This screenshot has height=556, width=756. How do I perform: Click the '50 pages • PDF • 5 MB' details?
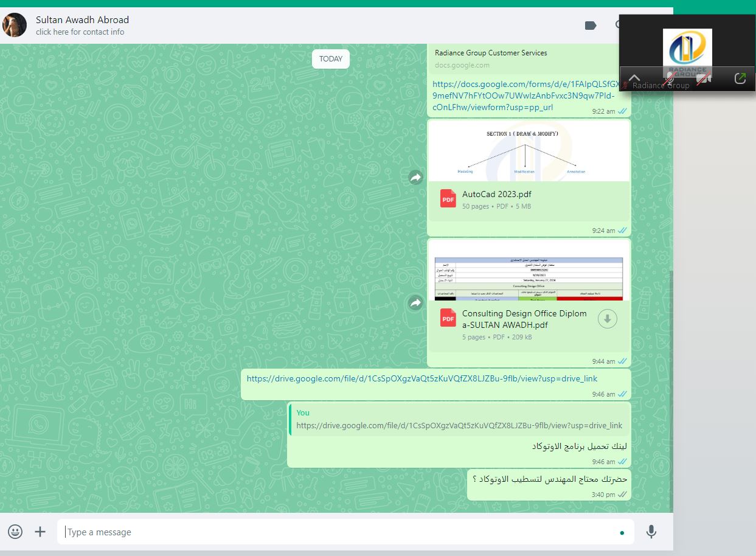click(496, 206)
